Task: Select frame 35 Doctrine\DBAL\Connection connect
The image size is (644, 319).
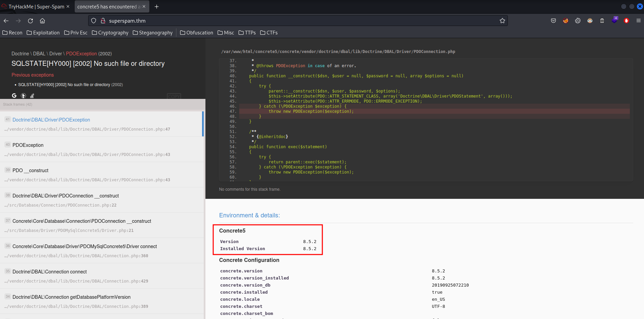Action: pos(102,276)
